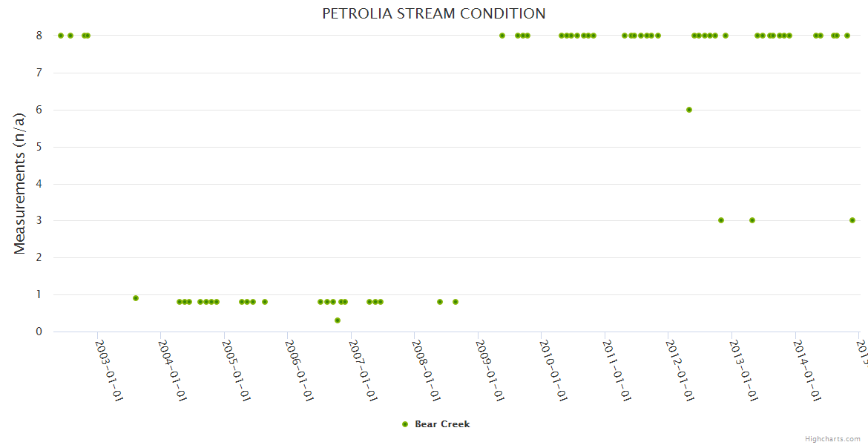Click the rightmost data point at value 3
This screenshot has width=868, height=445.
[852, 220]
